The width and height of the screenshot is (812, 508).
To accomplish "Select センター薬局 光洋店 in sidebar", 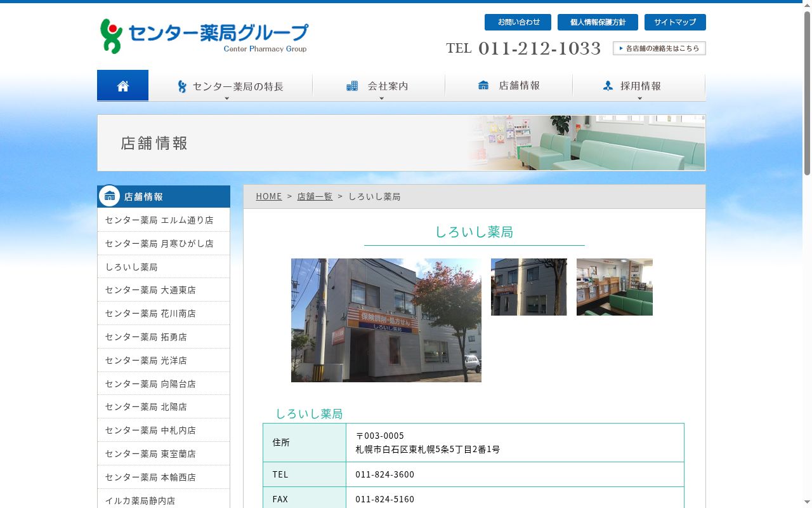I will (x=164, y=361).
